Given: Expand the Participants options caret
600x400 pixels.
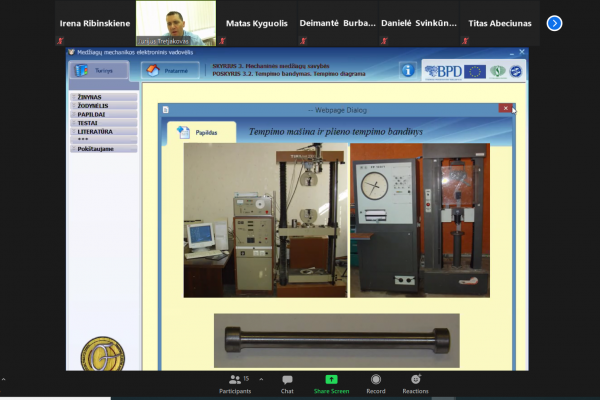Looking at the screenshot, I should pos(261,380).
